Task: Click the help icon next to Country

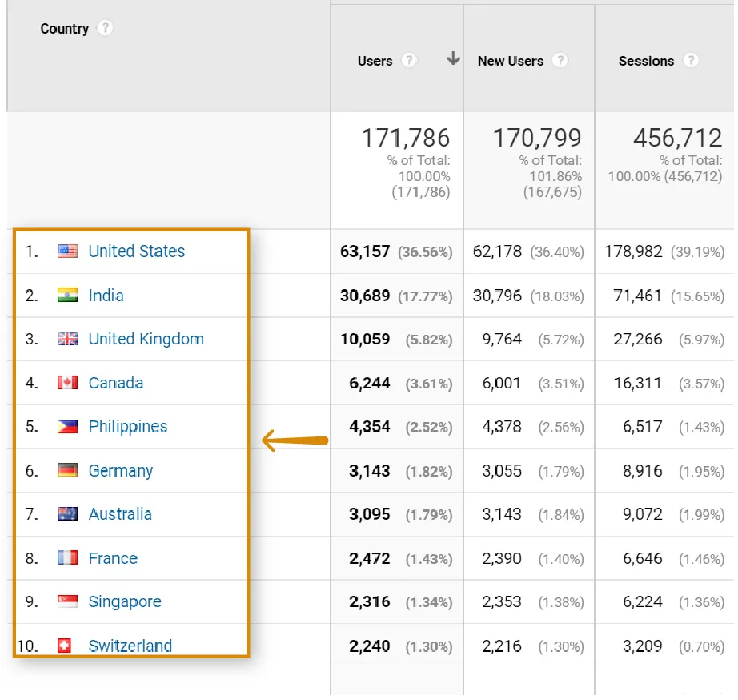Action: pyautogui.click(x=105, y=28)
